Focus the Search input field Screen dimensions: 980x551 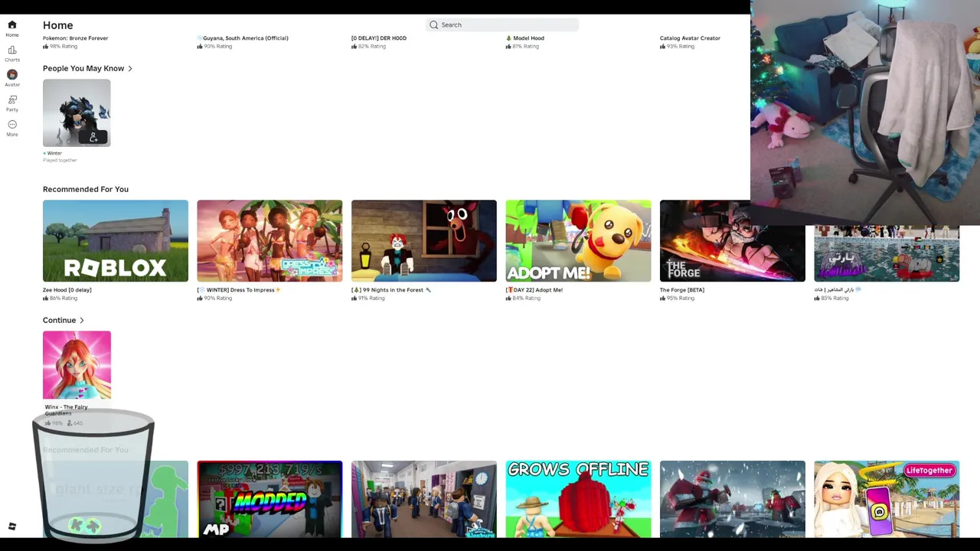coord(502,25)
